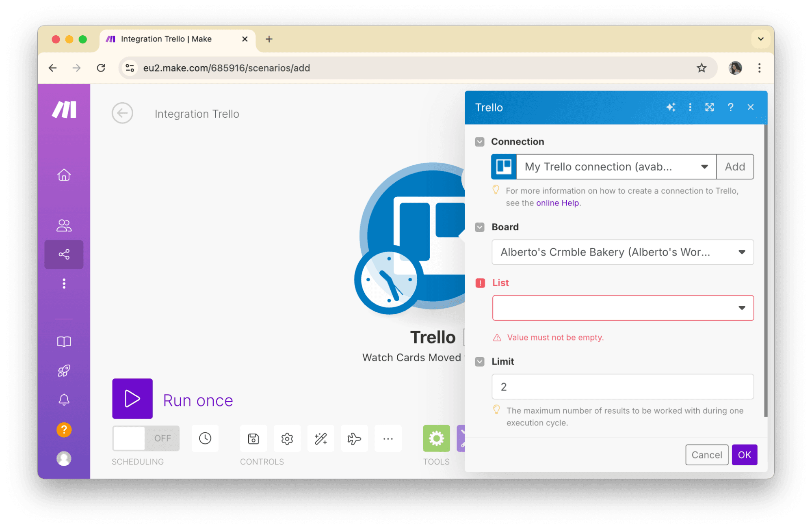
Task: Open the explain flow airplane icon
Action: click(x=354, y=438)
